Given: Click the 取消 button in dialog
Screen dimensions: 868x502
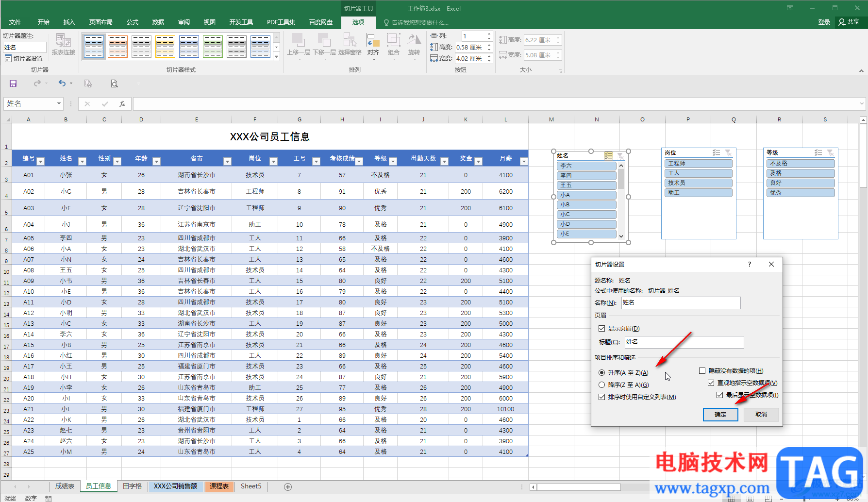Looking at the screenshot, I should [761, 415].
